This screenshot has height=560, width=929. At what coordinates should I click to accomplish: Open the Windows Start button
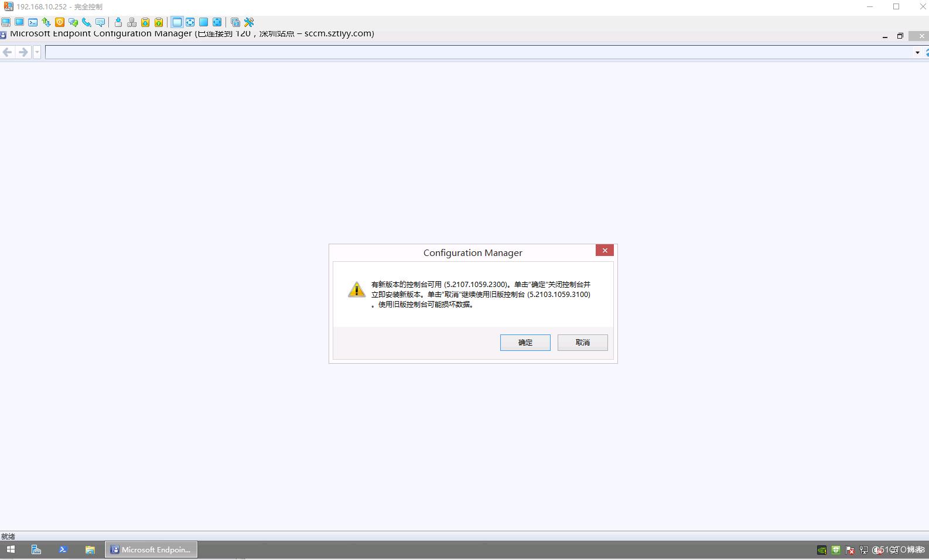tap(11, 549)
